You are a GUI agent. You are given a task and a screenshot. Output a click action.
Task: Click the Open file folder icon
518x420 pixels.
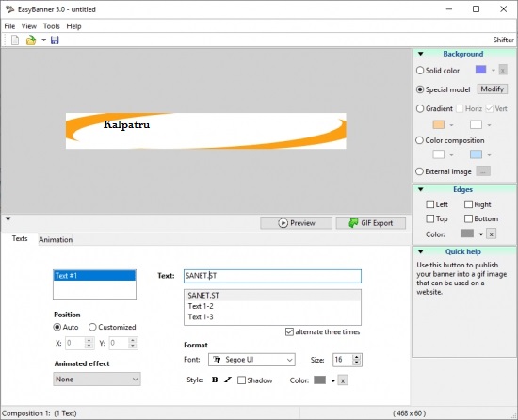click(31, 40)
